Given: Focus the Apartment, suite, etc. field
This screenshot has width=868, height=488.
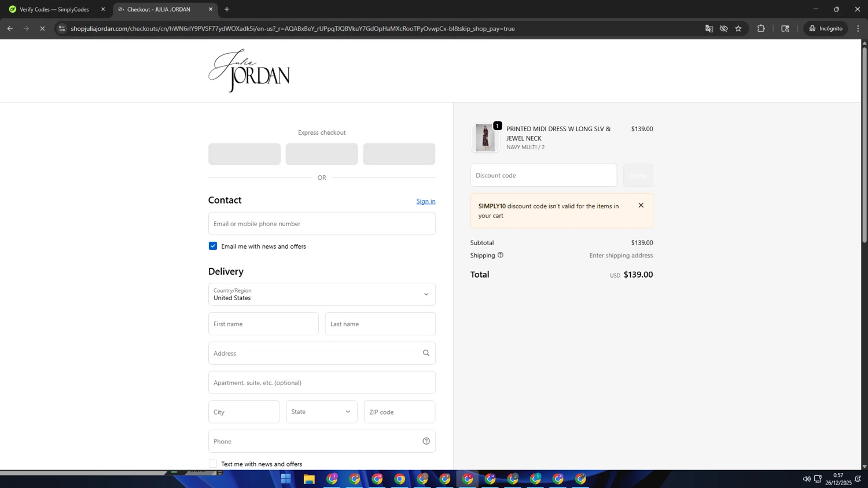Looking at the screenshot, I should coord(322,383).
